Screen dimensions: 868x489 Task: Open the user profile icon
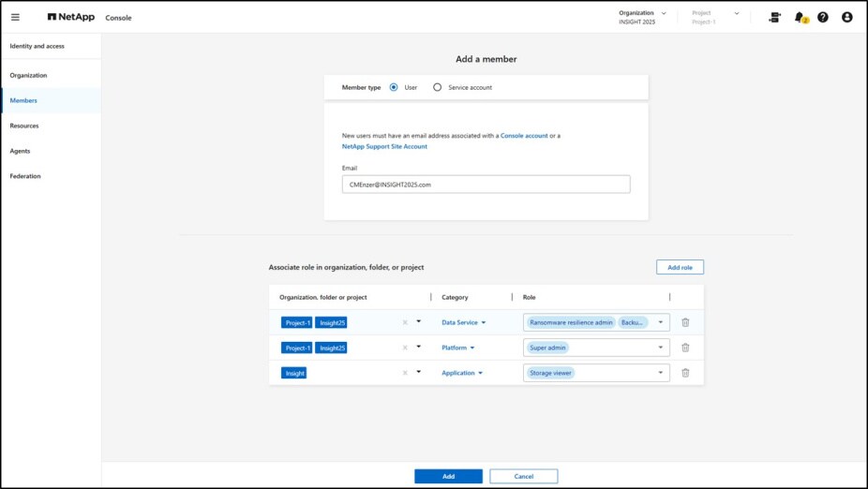pos(847,17)
